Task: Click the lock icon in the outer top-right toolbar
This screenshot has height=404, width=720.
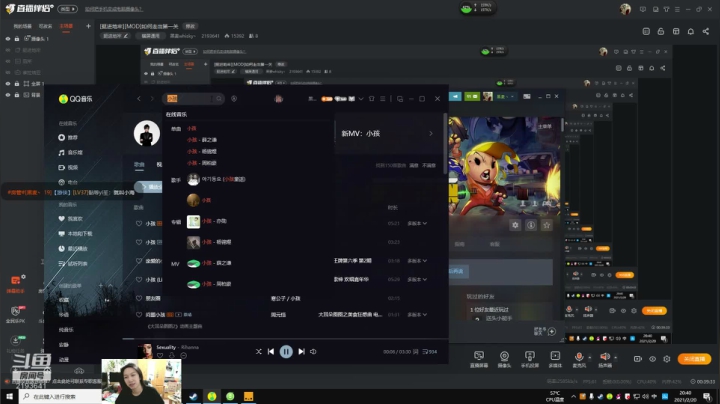Action: pyautogui.click(x=661, y=31)
